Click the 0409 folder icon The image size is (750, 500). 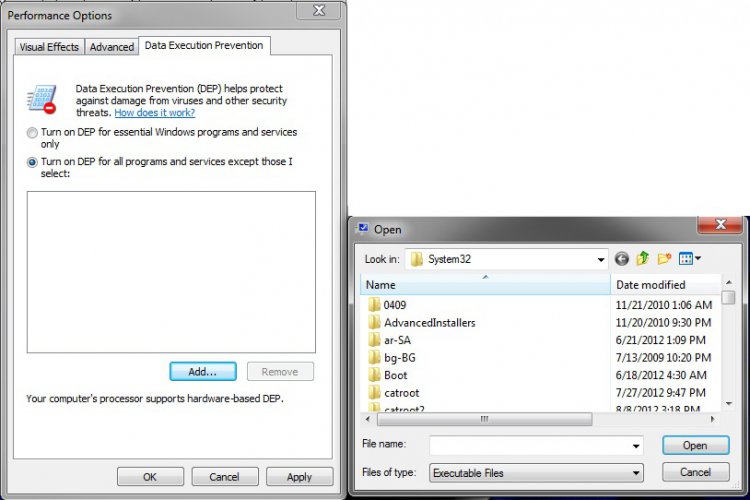pos(374,304)
